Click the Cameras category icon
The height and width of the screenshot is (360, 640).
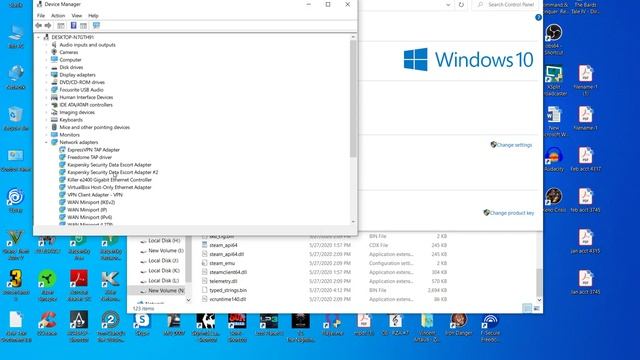[54, 52]
